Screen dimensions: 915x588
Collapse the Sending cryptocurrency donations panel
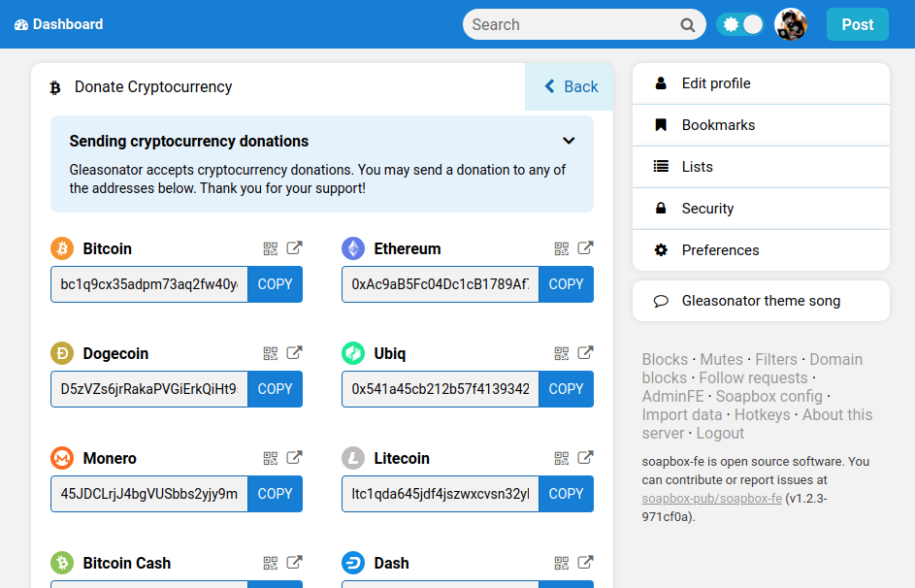pyautogui.click(x=569, y=141)
